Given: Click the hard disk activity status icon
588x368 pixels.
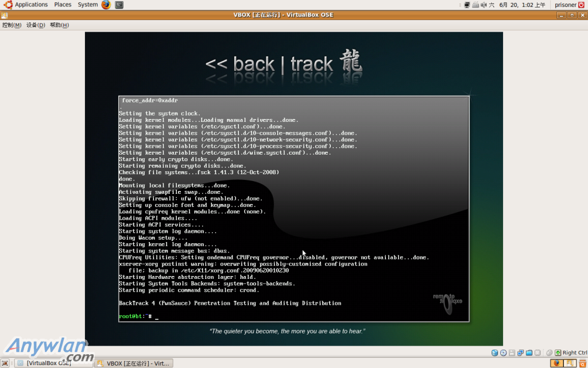Looking at the screenshot, I should [x=494, y=352].
